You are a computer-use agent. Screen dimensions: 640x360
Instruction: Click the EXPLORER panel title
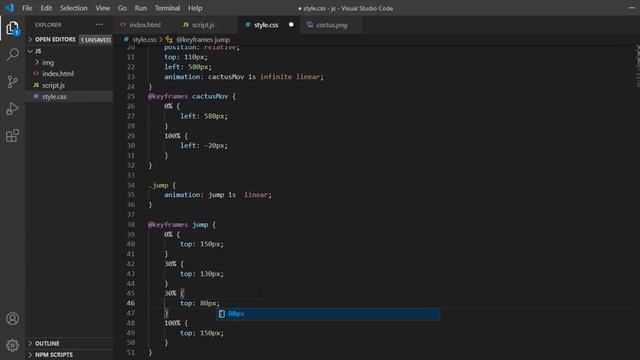(48, 25)
